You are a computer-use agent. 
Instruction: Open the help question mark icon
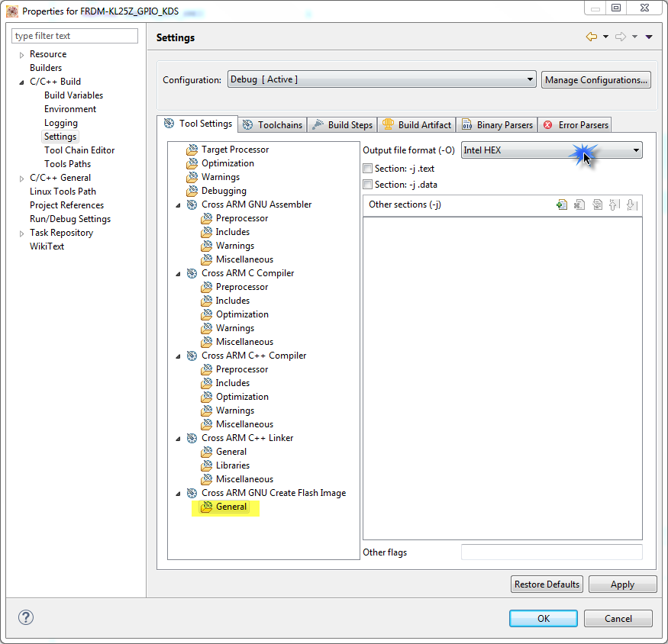[x=25, y=617]
